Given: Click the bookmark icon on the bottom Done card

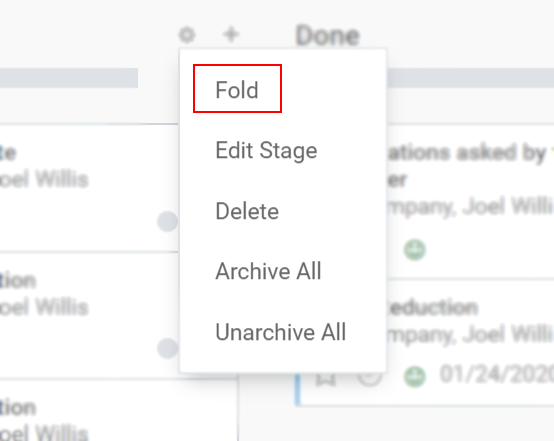Looking at the screenshot, I should tap(325, 379).
